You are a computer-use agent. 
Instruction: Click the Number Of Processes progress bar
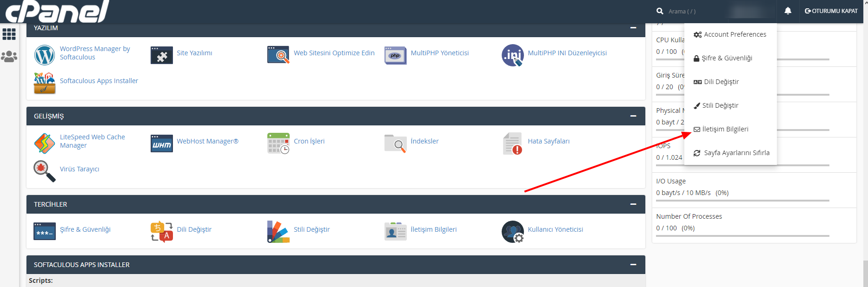[742, 236]
